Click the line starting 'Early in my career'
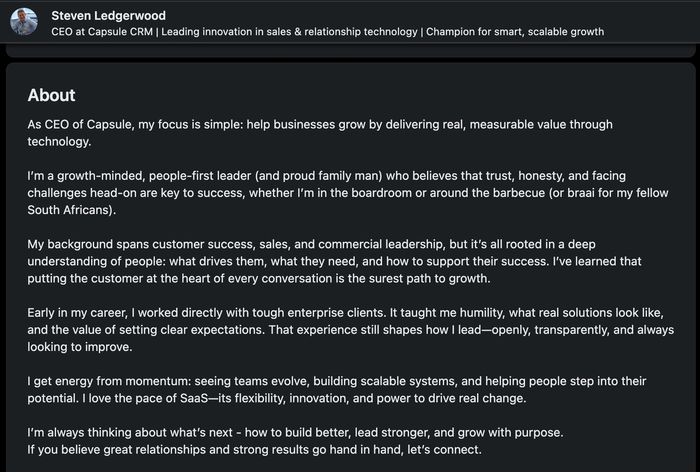700x472 pixels. 346,313
